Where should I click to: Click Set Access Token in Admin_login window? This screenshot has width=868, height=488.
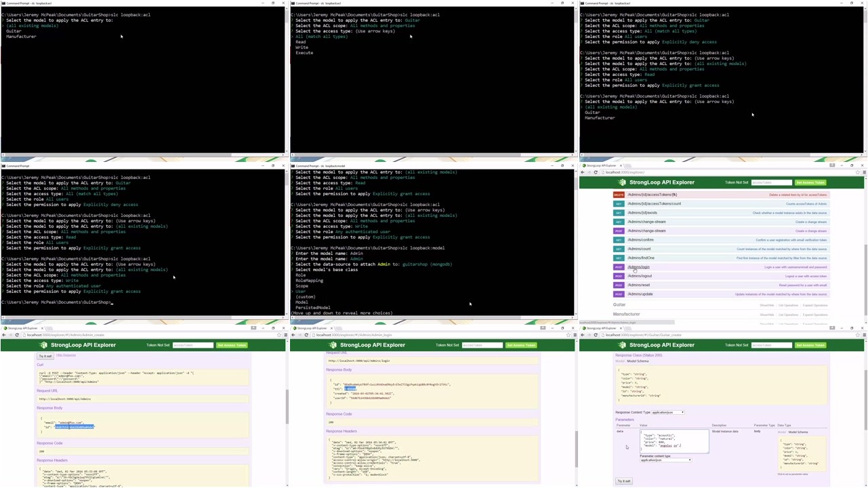[x=521, y=345]
